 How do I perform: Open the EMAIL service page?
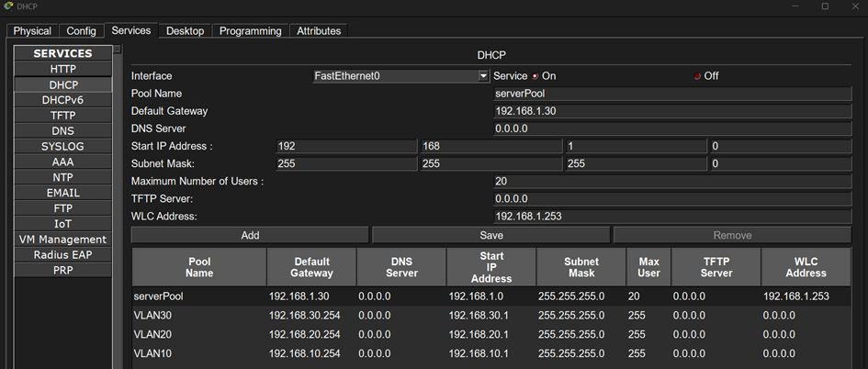click(63, 193)
